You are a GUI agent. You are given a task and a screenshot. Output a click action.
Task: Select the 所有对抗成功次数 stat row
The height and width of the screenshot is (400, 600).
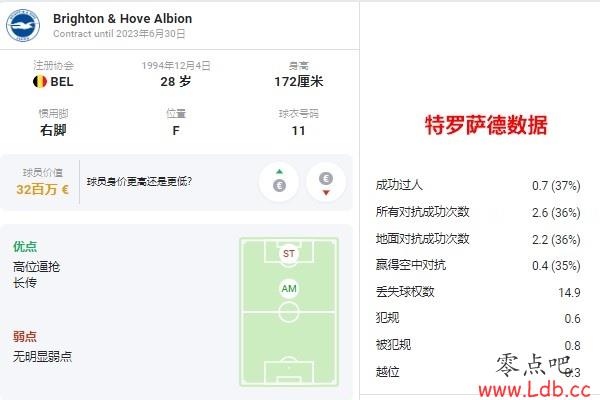tap(478, 212)
